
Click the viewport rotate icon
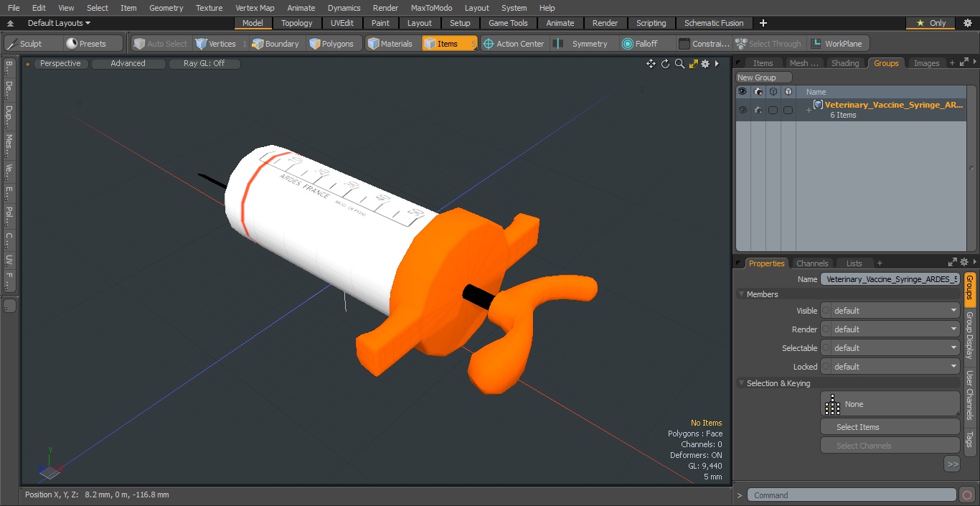click(x=665, y=64)
